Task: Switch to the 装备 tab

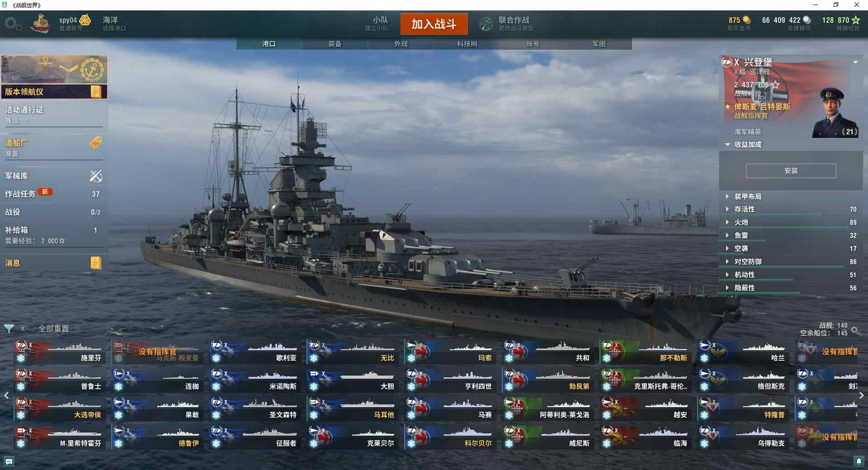Action: pyautogui.click(x=335, y=44)
